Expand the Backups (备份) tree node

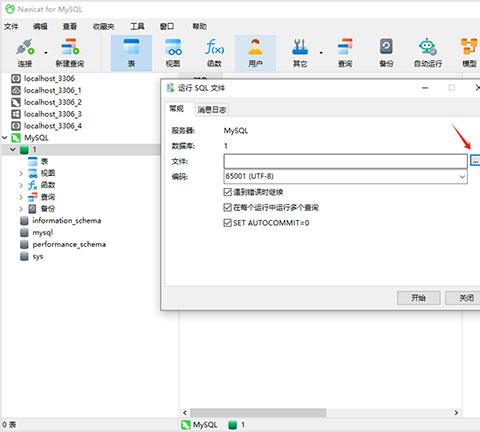(21, 209)
